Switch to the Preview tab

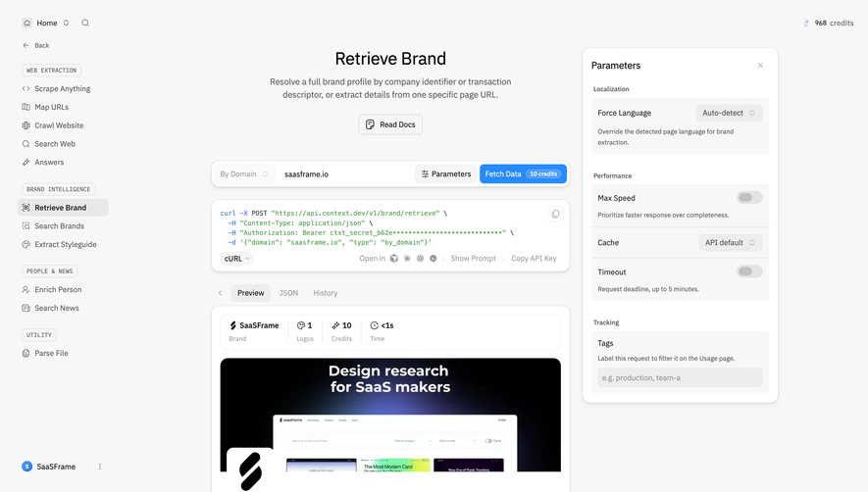(x=251, y=293)
